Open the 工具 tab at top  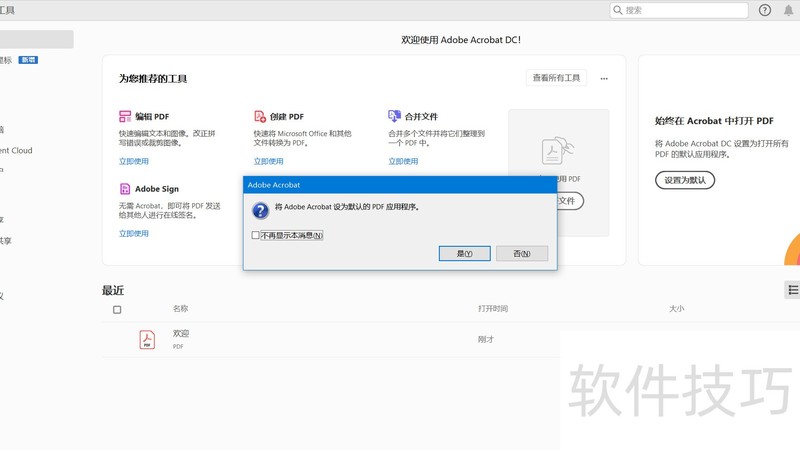(x=7, y=10)
